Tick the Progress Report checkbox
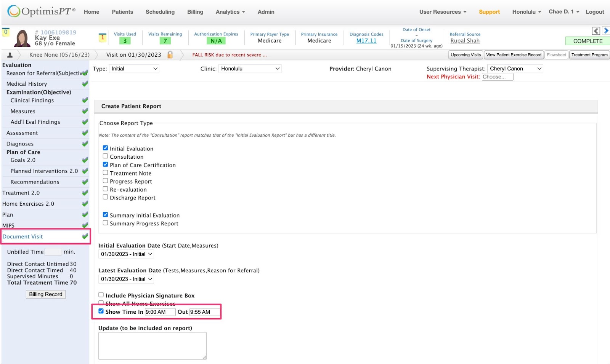The width and height of the screenshot is (610, 364). click(105, 181)
